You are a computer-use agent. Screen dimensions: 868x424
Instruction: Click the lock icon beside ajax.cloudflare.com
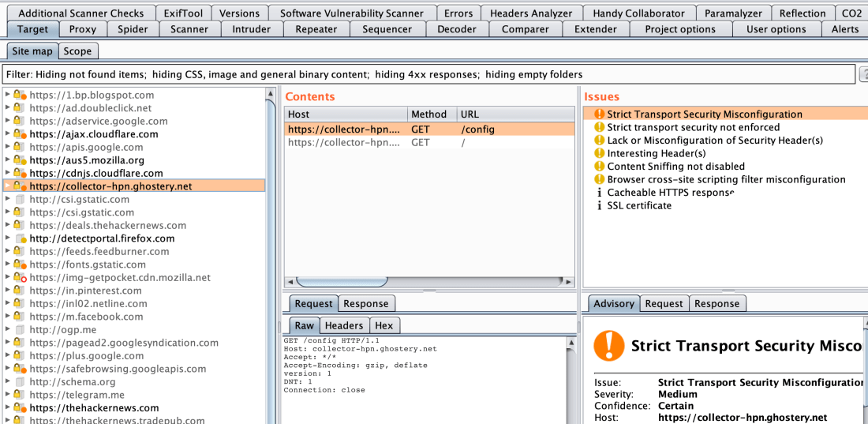point(19,134)
